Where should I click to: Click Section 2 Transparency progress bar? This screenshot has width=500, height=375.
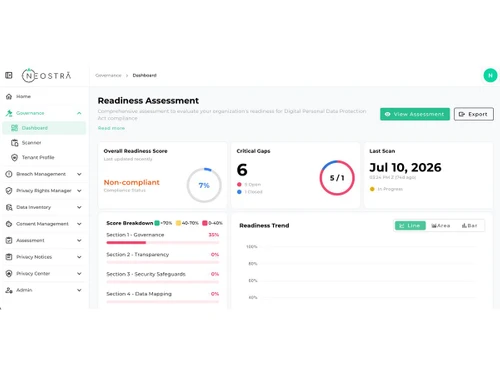(x=163, y=262)
